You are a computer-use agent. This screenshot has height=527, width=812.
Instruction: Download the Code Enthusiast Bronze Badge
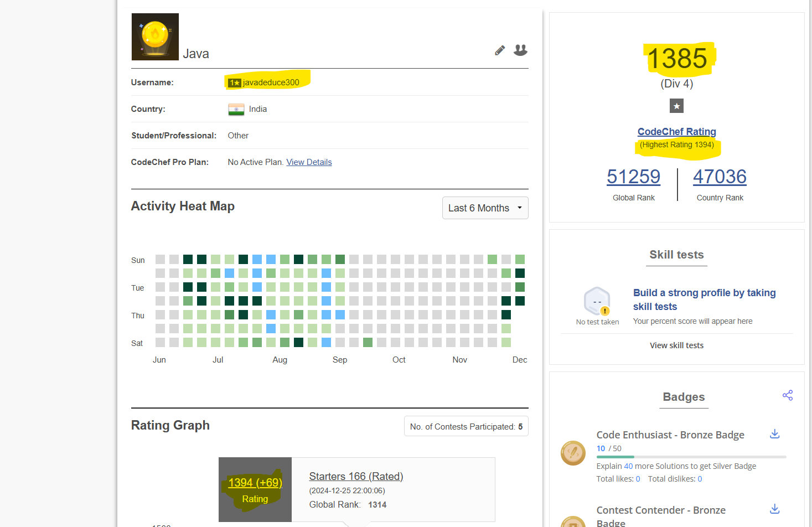coord(775,434)
